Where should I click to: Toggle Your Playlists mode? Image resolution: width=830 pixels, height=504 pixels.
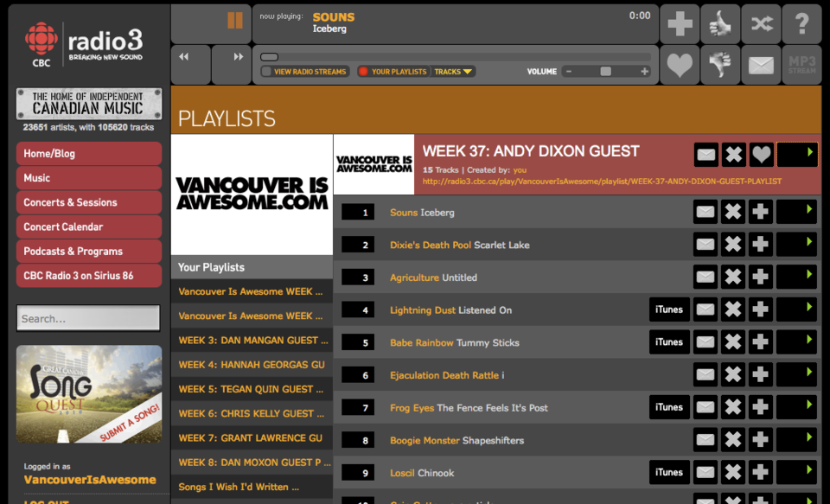(393, 72)
